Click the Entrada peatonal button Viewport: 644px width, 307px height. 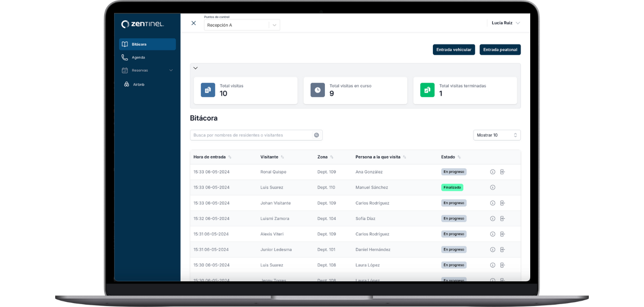pyautogui.click(x=500, y=50)
